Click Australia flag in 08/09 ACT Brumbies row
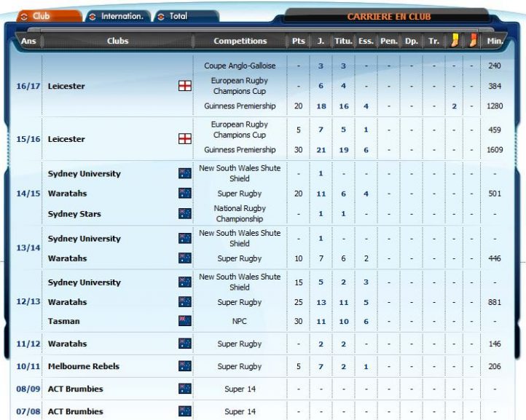Screen dimensions: 526x420 click(185, 389)
